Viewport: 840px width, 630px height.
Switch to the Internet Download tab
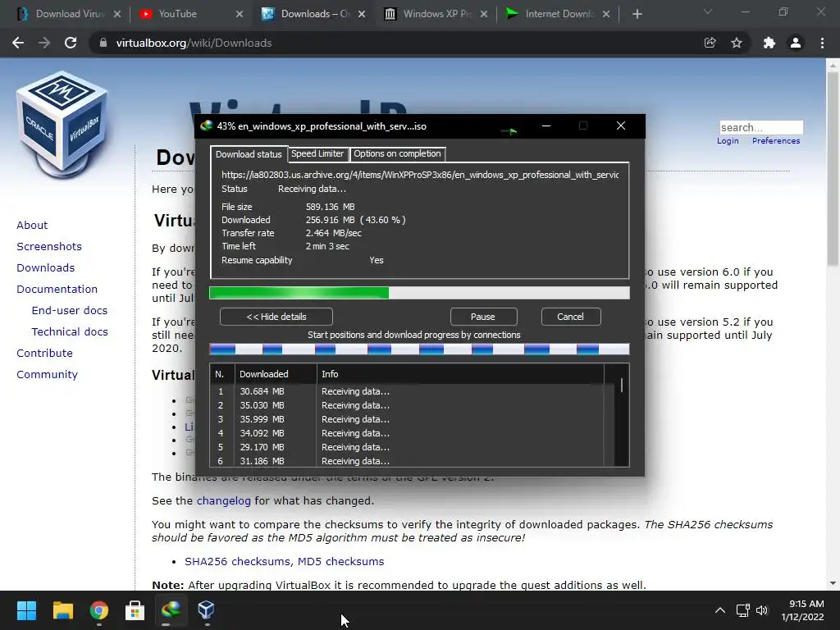[x=559, y=14]
